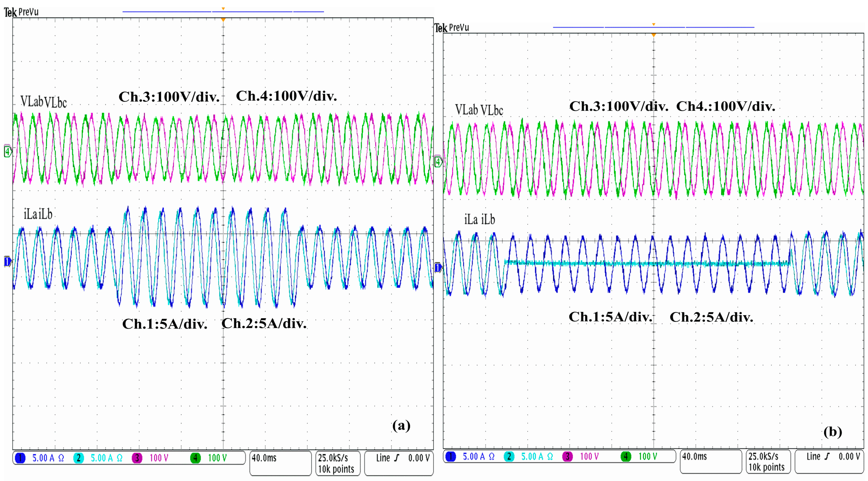
Task: Click green channel 4 badge in right scope
Action: (626, 456)
